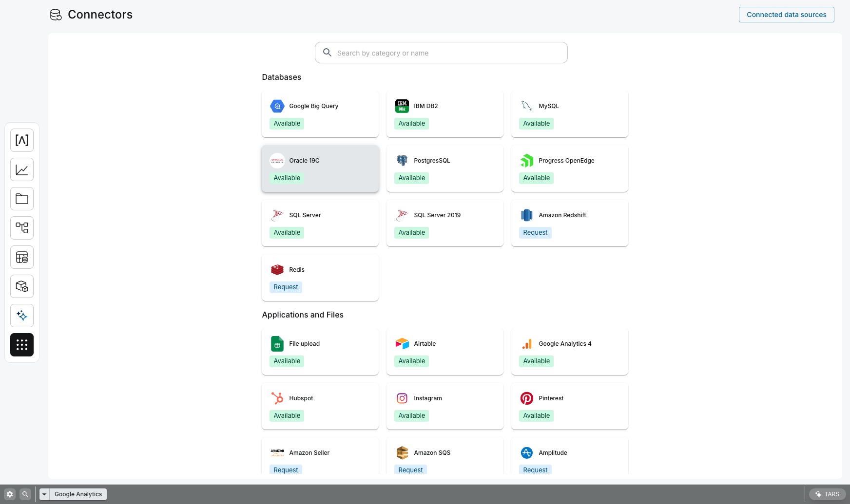Click the MySQL dolphin logo icon
This screenshot has height=504, width=850.
[x=527, y=106]
